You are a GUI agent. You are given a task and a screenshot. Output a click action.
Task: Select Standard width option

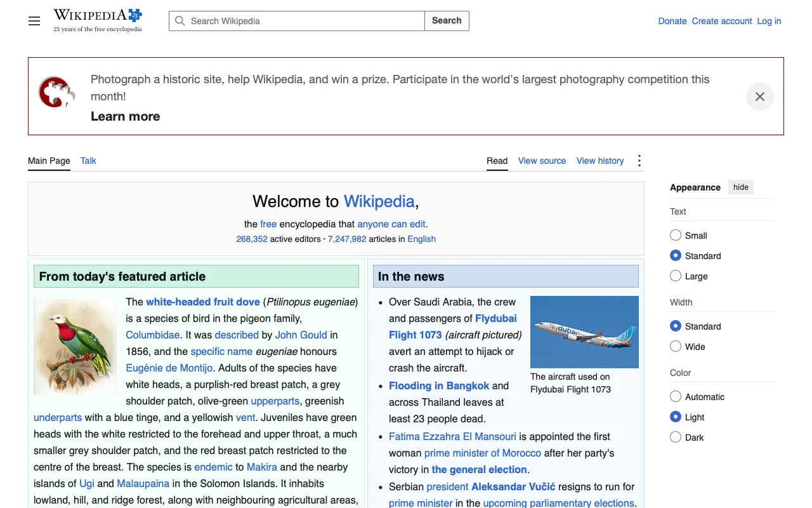[676, 326]
